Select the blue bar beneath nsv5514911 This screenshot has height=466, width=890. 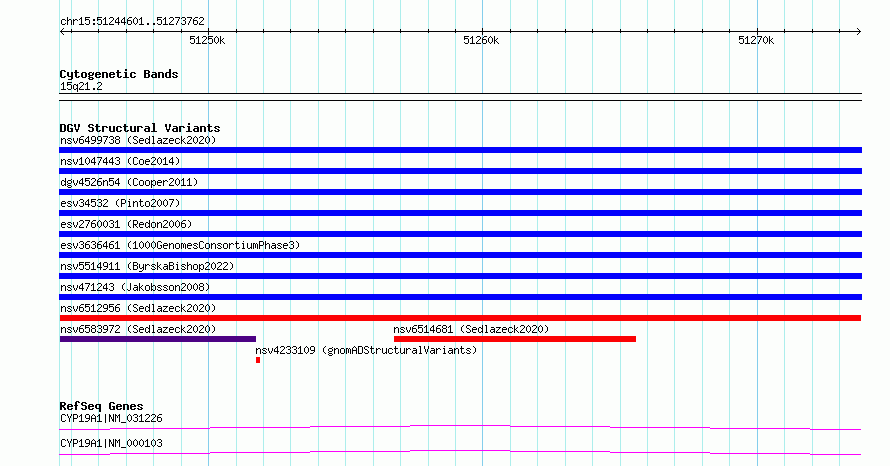(x=460, y=276)
